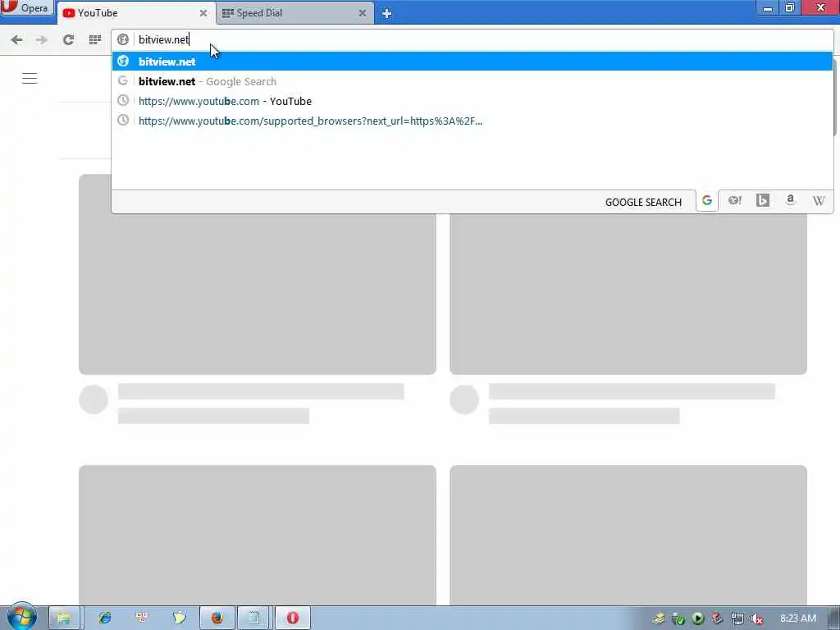This screenshot has height=630, width=840.
Task: Click the address bar containing bitview.net
Action: coord(472,39)
